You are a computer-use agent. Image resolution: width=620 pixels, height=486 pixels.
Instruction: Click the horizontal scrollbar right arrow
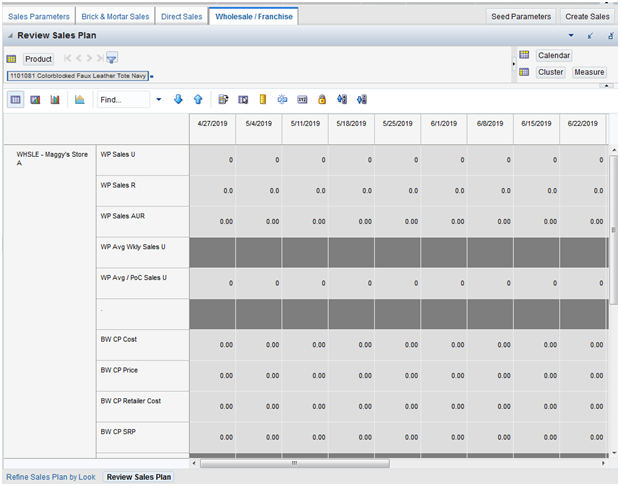603,463
